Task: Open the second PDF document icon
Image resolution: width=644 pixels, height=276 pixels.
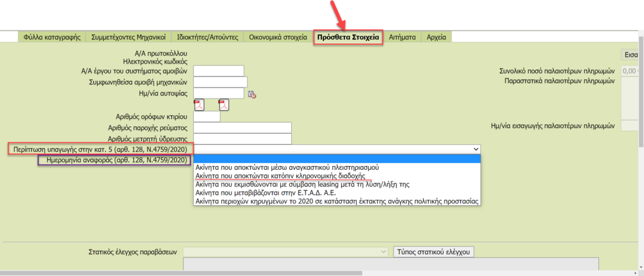Action: [223, 105]
